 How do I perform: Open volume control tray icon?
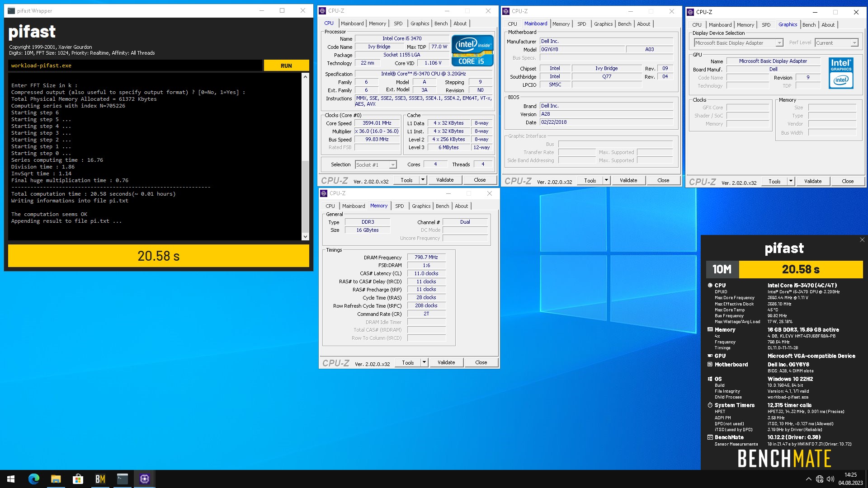click(830, 479)
